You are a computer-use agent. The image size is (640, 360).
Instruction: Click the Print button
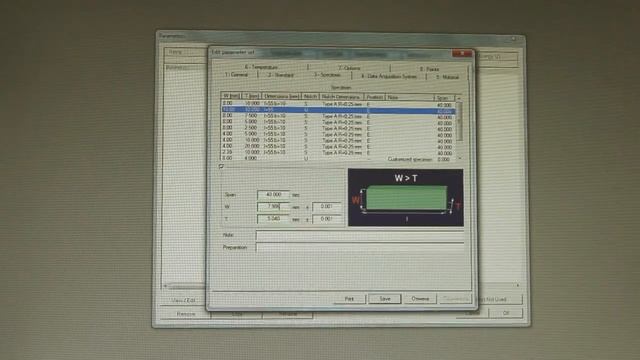coord(349,299)
